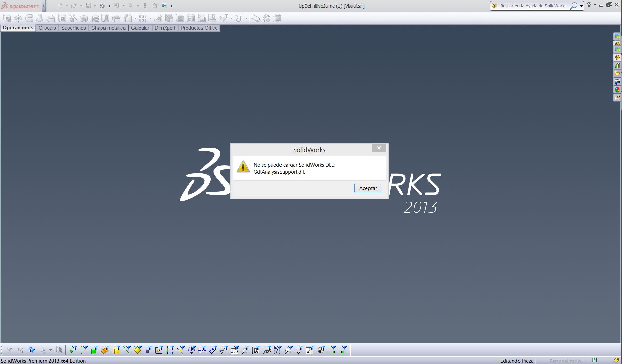
Task: Switch to the Superficies tab
Action: tap(73, 28)
